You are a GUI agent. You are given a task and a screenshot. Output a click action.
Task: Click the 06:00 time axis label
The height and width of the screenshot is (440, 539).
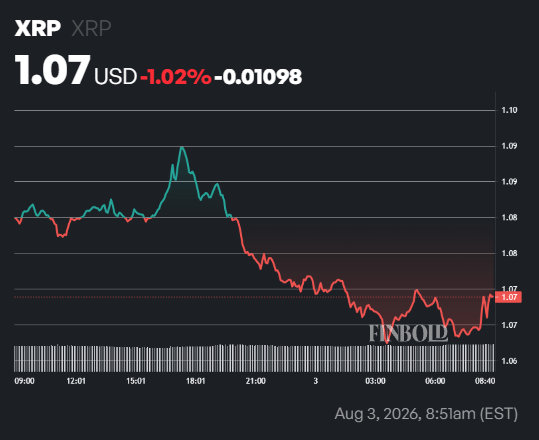click(435, 381)
